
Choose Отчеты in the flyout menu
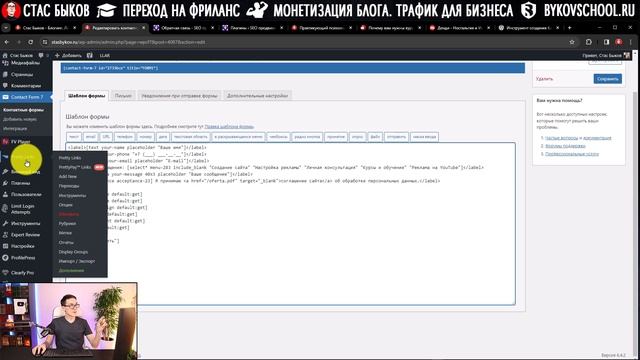[66, 242]
